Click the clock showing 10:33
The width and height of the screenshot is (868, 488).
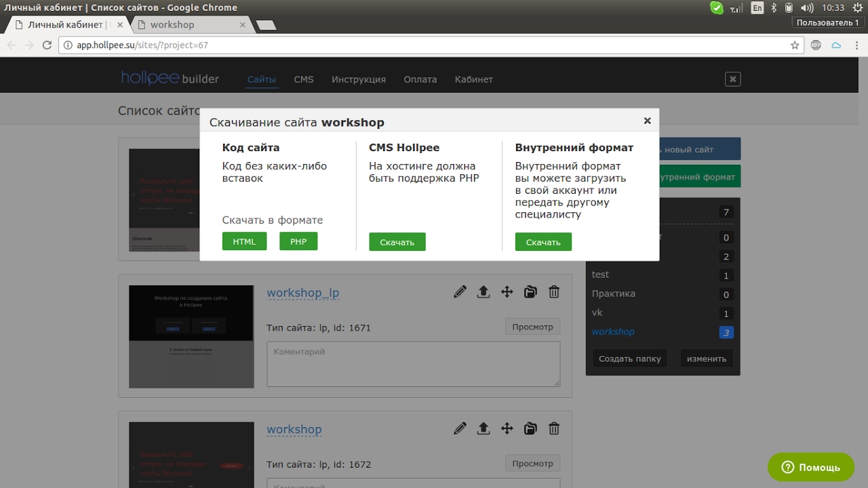coord(833,8)
